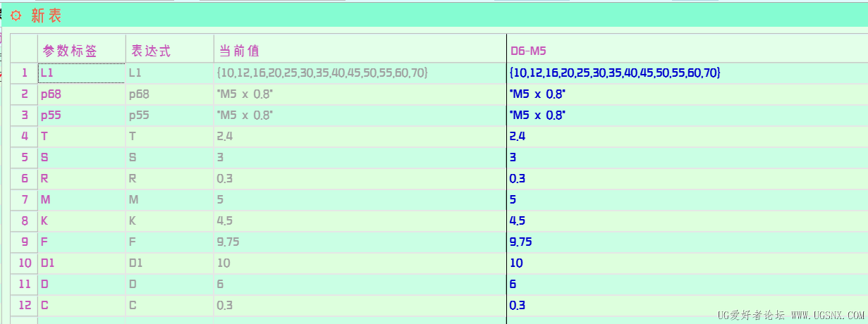Click row S value 3 under D6-M5
Viewport: 868px width, 324px height.
tap(687, 158)
